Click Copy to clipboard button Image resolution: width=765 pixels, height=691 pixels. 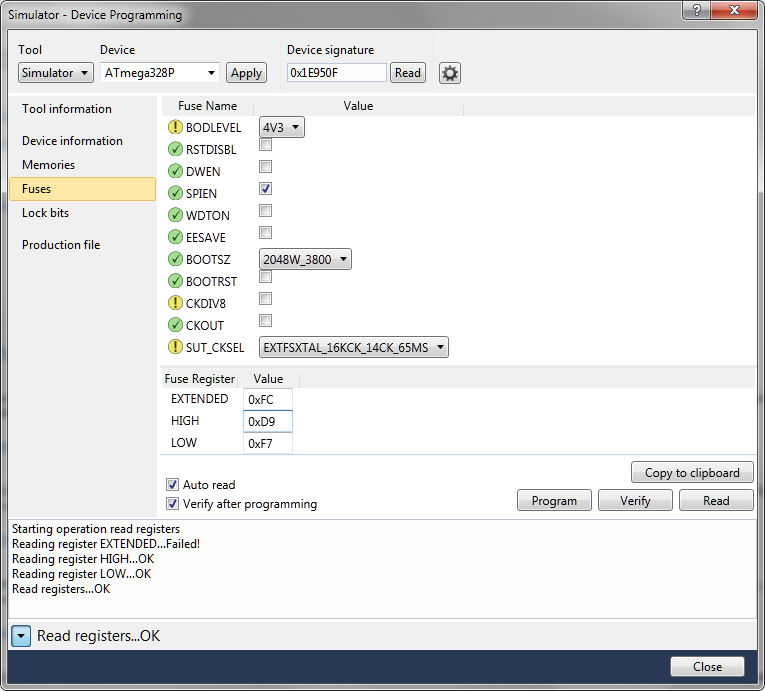(692, 472)
